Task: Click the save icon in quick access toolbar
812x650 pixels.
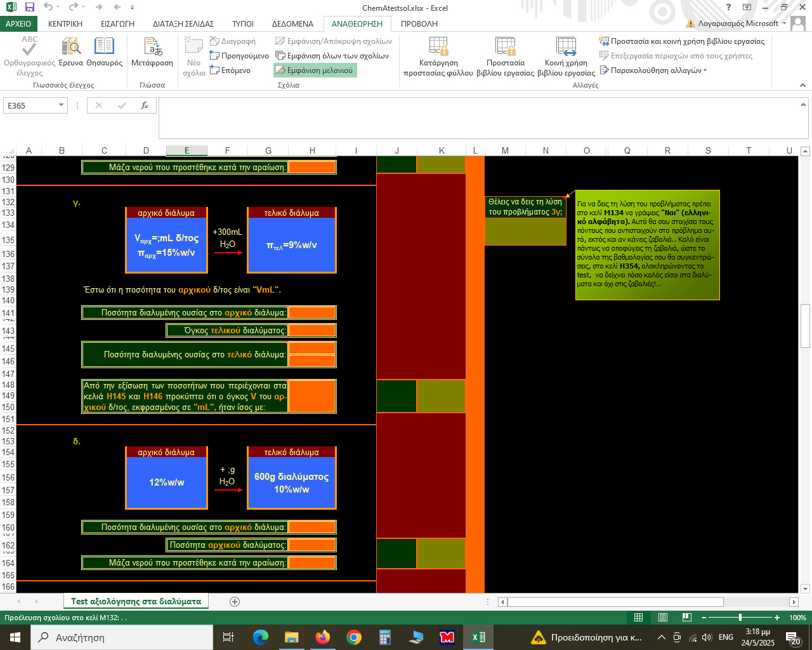Action: (x=29, y=8)
